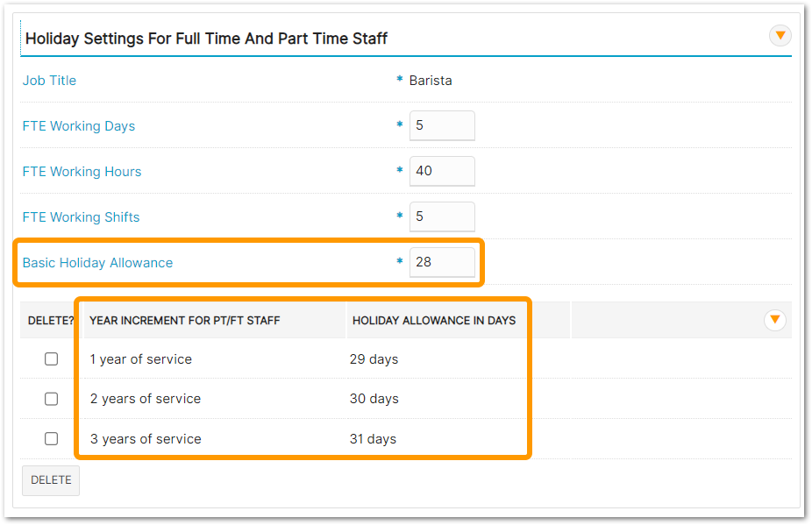Screen dimensions: 812x525
Task: Open the increments table orange arrow menu
Action: pyautogui.click(x=774, y=320)
